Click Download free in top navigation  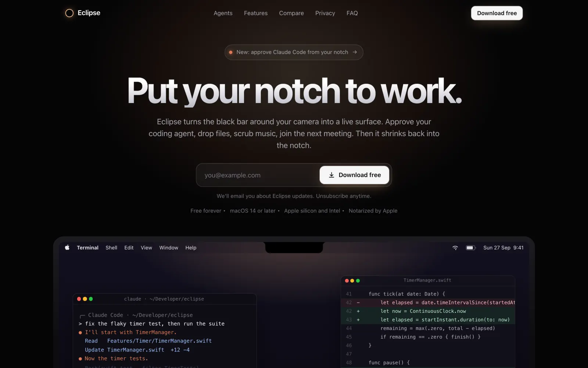497,13
